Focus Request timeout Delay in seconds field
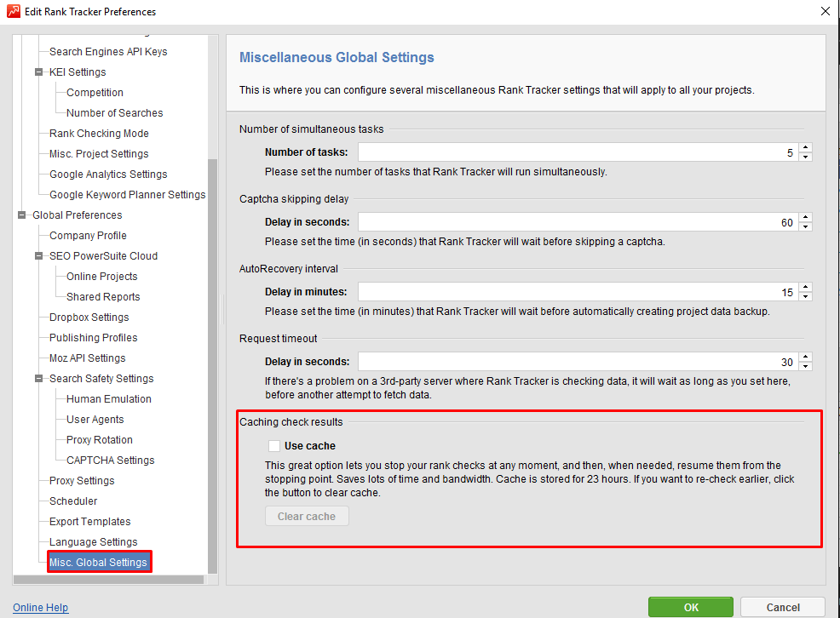Viewport: 840px width, 618px height. point(578,362)
